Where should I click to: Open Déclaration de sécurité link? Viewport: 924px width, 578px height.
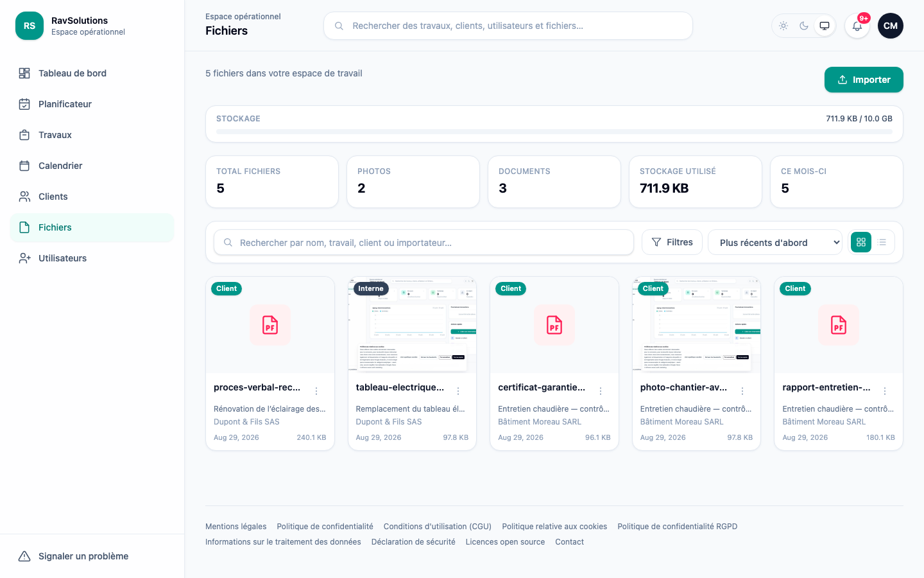413,542
